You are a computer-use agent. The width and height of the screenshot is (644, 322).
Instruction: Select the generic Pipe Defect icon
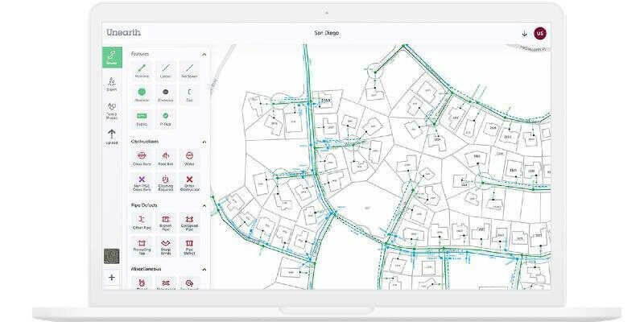point(189,246)
